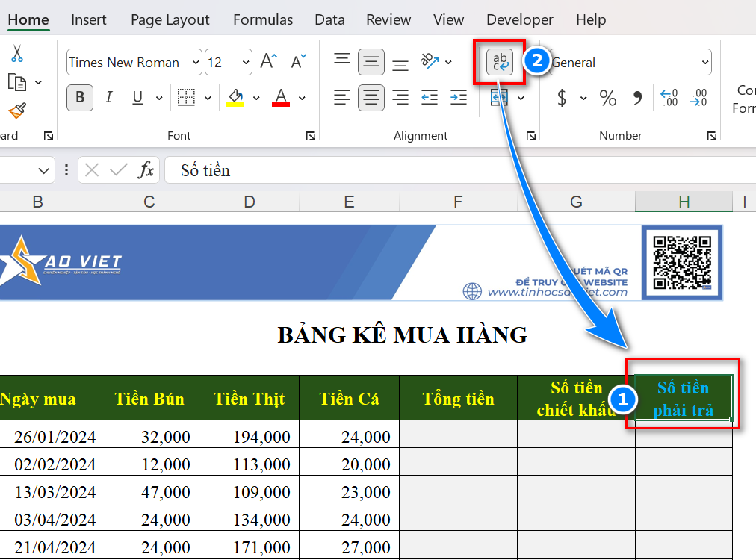Image resolution: width=756 pixels, height=560 pixels.
Task: Click inside the formula bar
Action: pyautogui.click(x=374, y=170)
